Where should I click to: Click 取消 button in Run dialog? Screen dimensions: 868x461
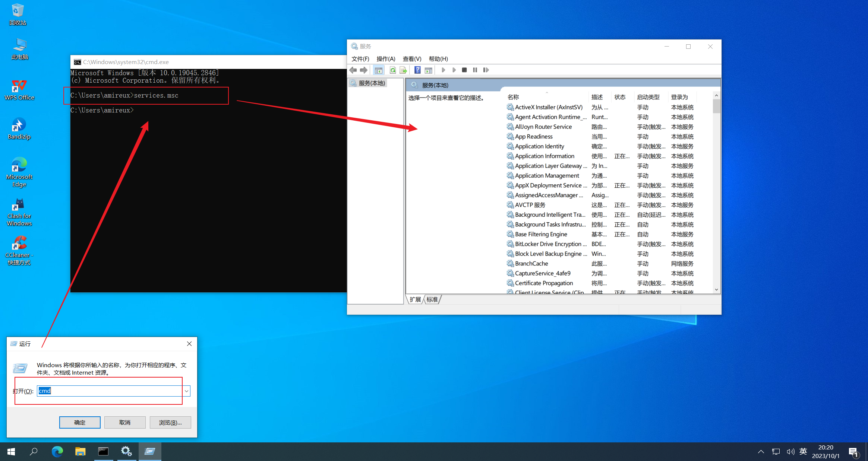pyautogui.click(x=126, y=423)
